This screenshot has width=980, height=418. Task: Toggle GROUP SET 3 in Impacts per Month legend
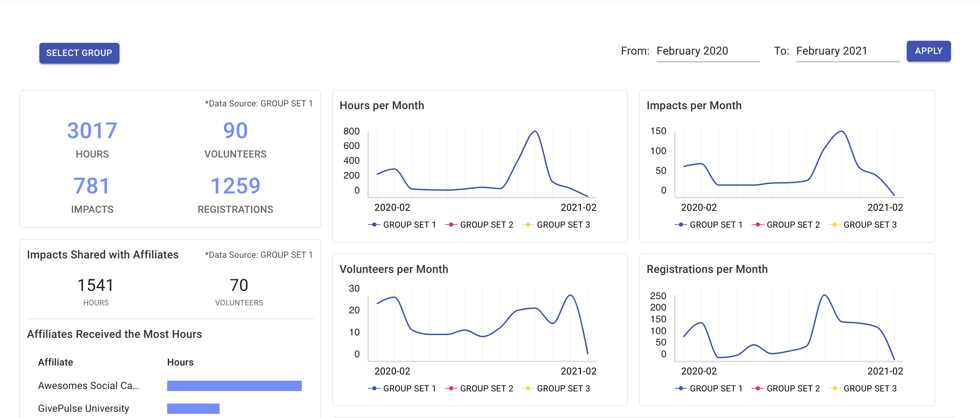point(863,225)
